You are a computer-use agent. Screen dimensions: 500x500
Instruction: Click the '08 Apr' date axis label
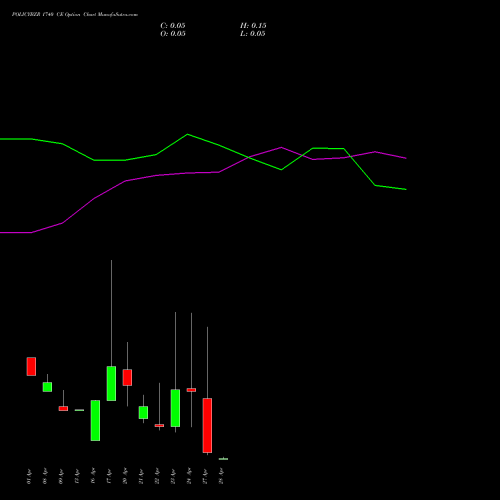(45, 476)
